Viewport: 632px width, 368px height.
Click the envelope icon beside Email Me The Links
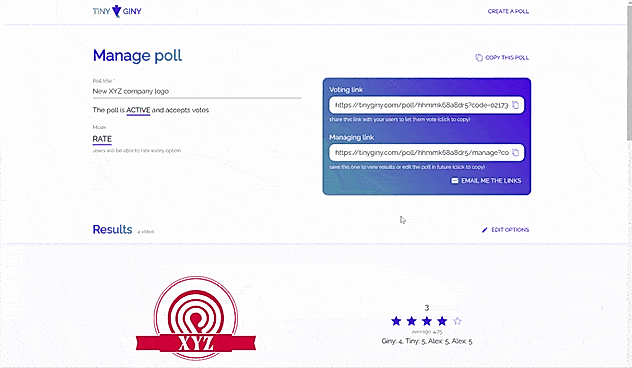(x=455, y=181)
